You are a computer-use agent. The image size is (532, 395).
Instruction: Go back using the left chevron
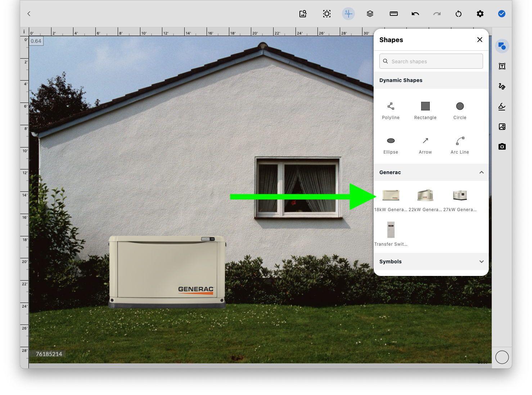[29, 14]
